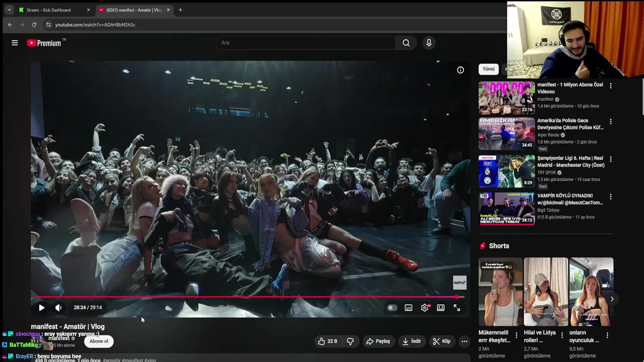Open the Mükemmelli errr short thumbnail

[500, 292]
